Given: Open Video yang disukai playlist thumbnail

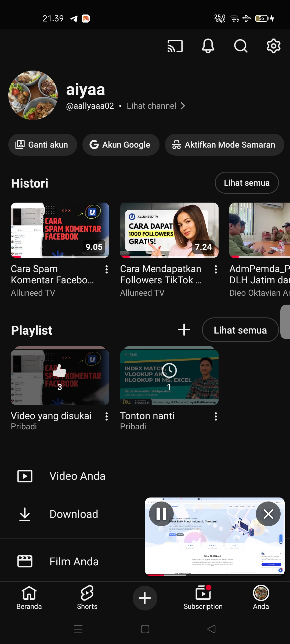Looking at the screenshot, I should pyautogui.click(x=60, y=377).
